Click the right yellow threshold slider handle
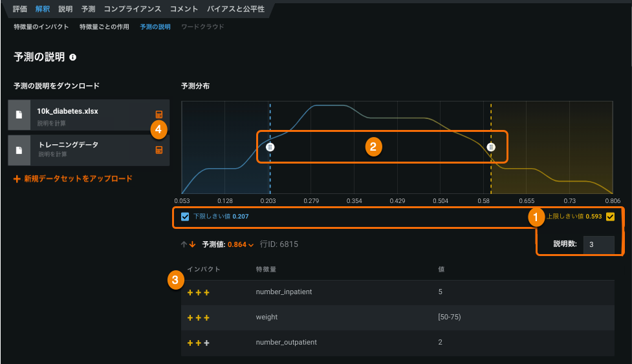 [491, 147]
